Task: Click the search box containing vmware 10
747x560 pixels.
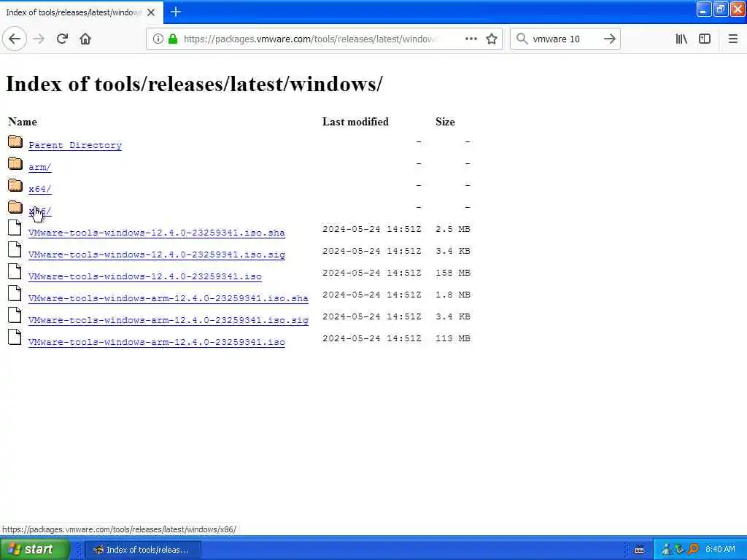Action: [x=565, y=39]
